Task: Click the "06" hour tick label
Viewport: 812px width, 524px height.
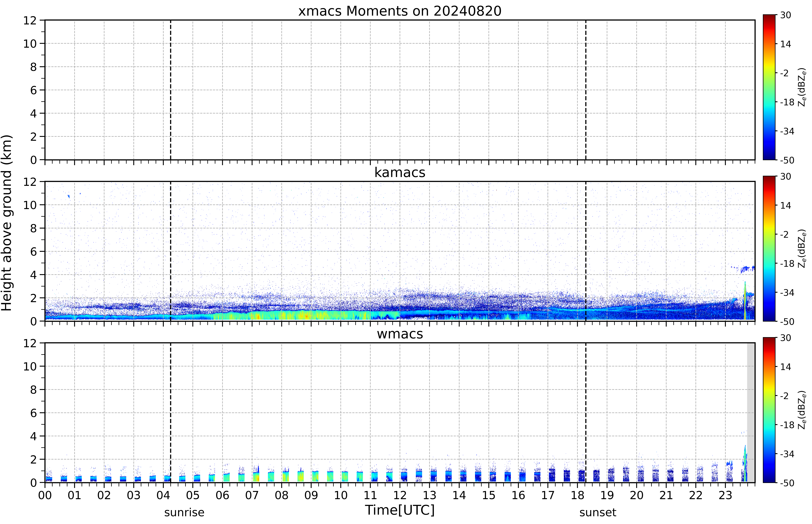Action: click(x=223, y=495)
